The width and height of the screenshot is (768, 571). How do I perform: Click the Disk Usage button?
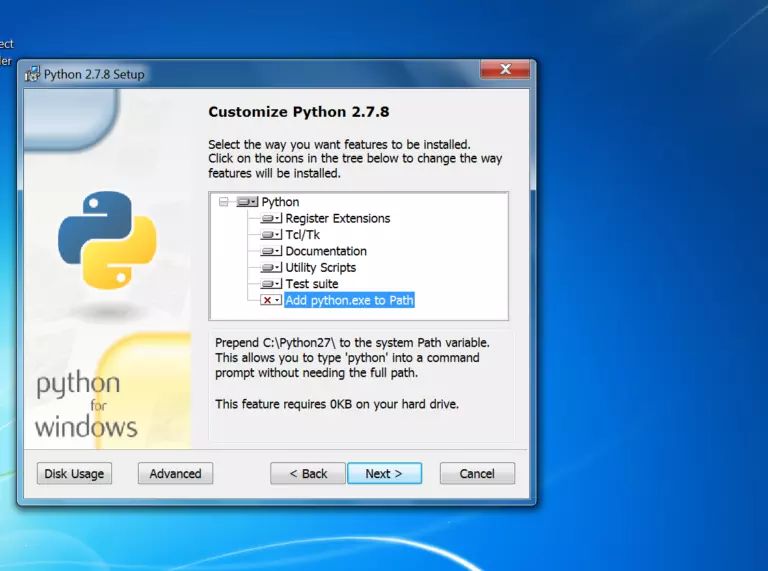coord(74,474)
